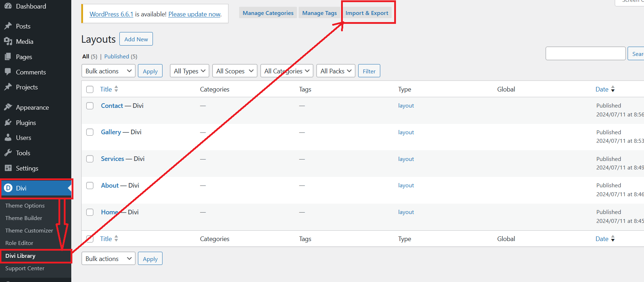Screen dimensions: 644x282
Task: Click the Dashboard gauge icon
Action: tap(8, 6)
